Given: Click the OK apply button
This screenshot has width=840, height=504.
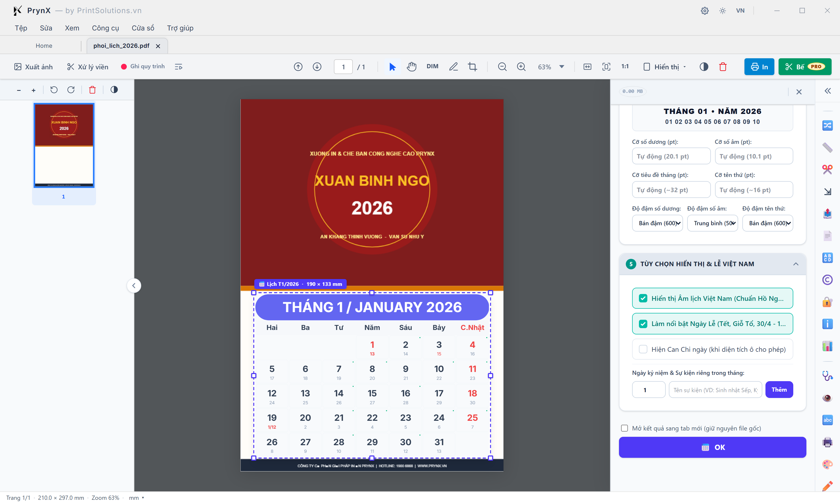Looking at the screenshot, I should (x=712, y=447).
